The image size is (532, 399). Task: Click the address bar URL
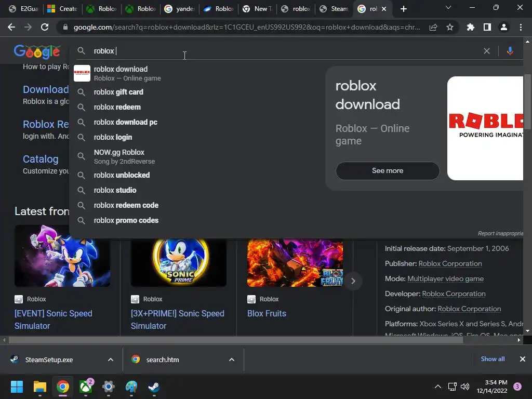(247, 27)
